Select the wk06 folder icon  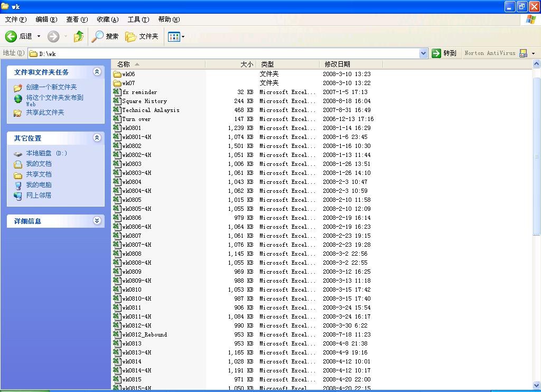tap(117, 74)
